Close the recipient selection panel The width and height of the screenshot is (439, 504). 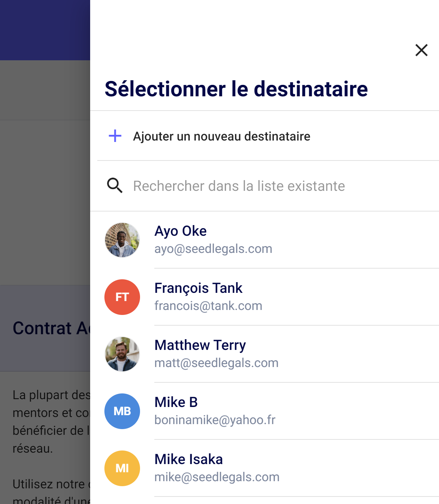coord(421,50)
